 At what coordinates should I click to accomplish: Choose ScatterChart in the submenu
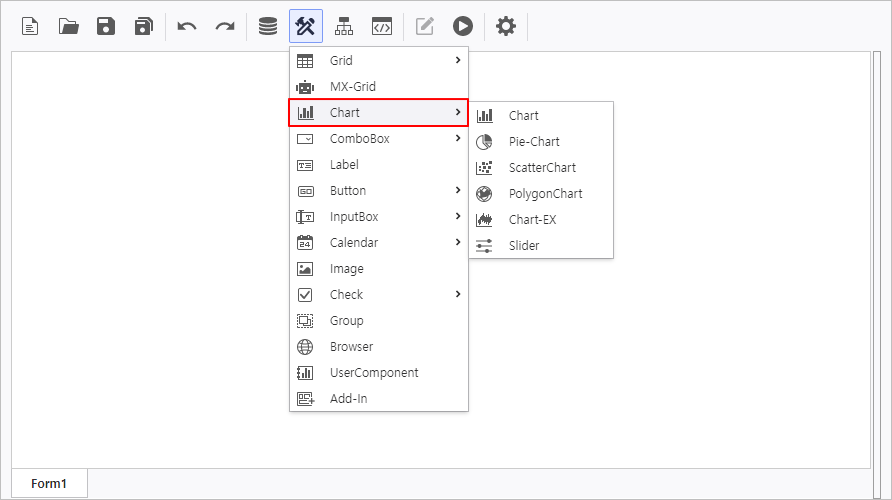point(542,168)
